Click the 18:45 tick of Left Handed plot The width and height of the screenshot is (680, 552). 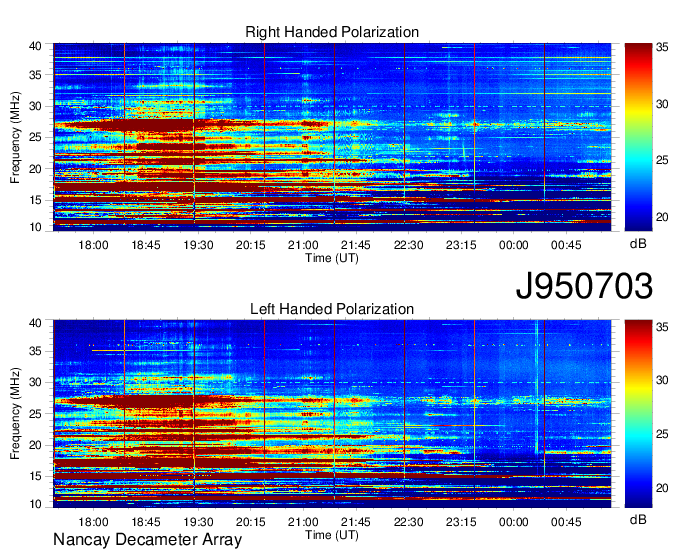146,522
